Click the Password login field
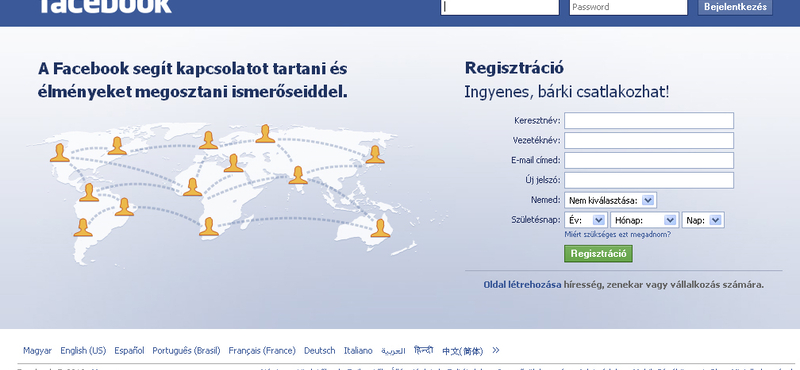800x370 pixels. click(x=629, y=7)
